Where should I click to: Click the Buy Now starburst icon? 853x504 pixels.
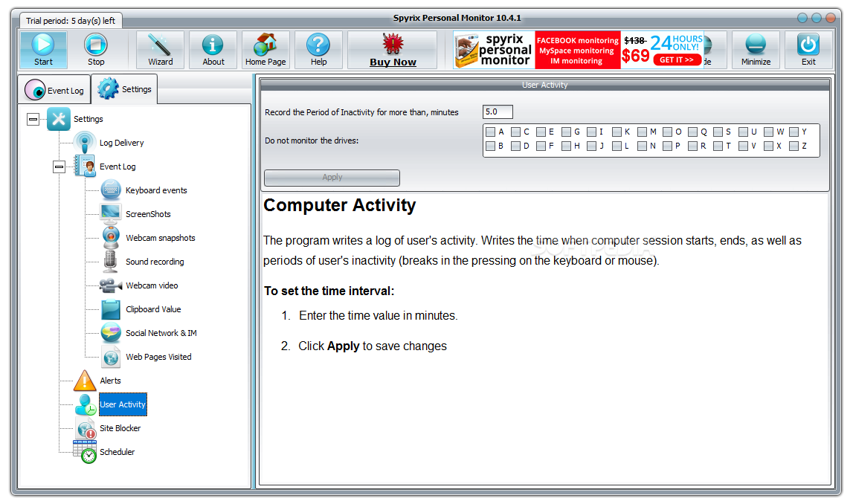point(393,44)
